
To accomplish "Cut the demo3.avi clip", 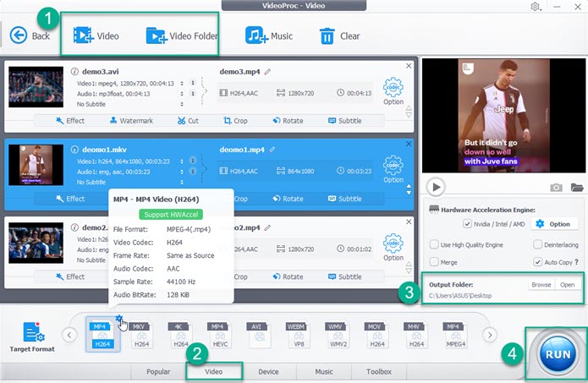I will 188,121.
